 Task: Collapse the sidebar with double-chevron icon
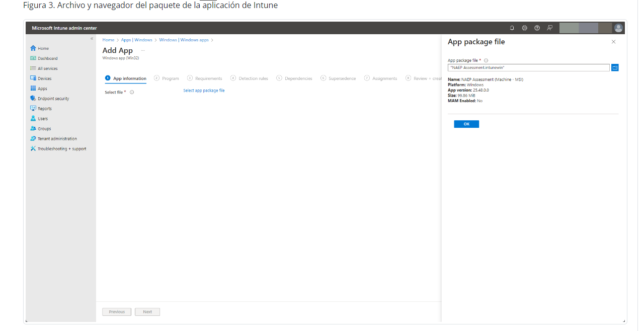[92, 39]
